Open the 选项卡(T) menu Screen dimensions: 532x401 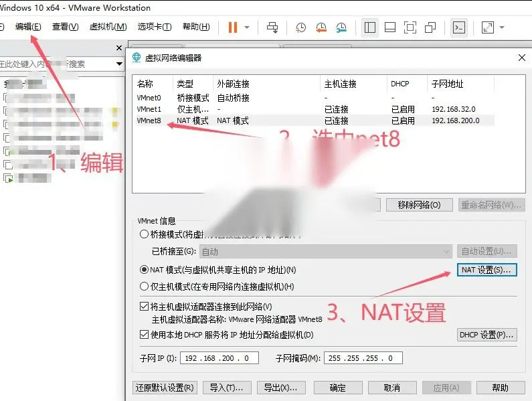pos(155,27)
